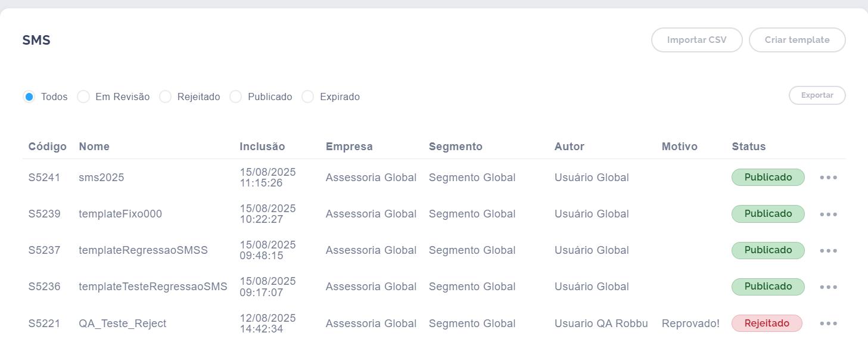Click the Inclusão column header
Image resolution: width=868 pixels, height=345 pixels.
click(x=262, y=147)
